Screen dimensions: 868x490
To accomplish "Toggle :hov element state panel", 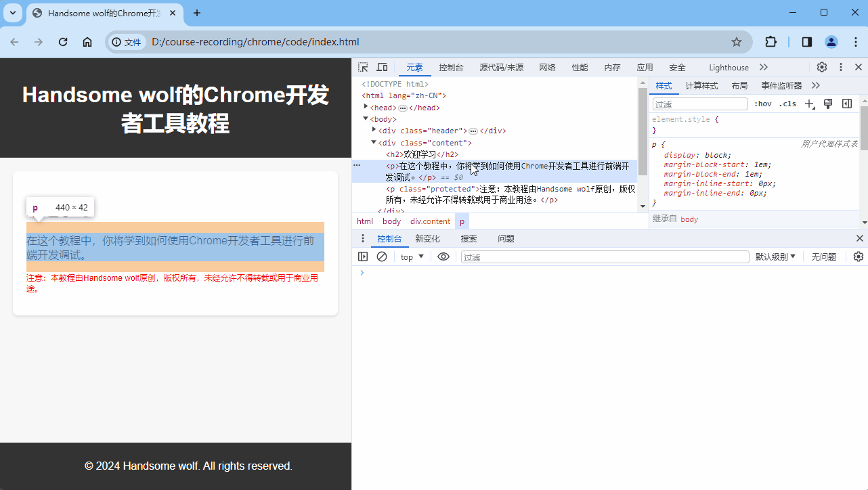I will 763,104.
